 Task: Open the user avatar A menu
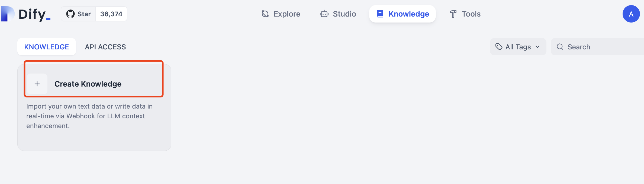pos(631,14)
